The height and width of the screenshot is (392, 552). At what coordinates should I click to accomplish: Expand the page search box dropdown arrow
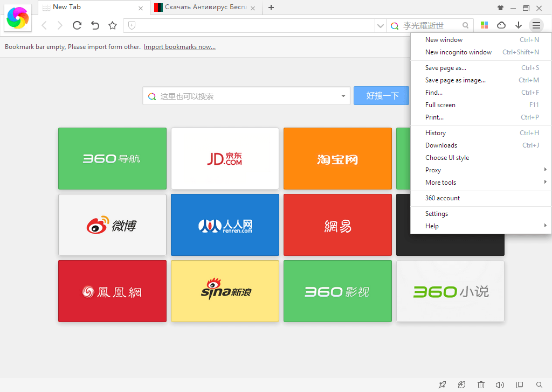(343, 96)
